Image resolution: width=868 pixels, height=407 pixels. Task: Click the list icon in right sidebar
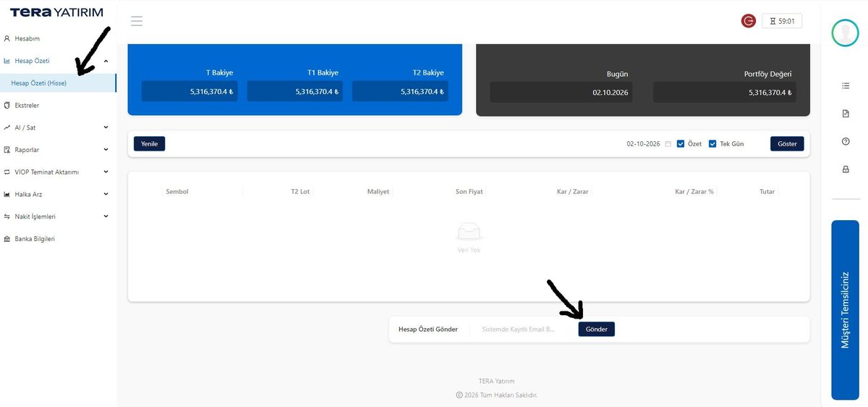846,86
